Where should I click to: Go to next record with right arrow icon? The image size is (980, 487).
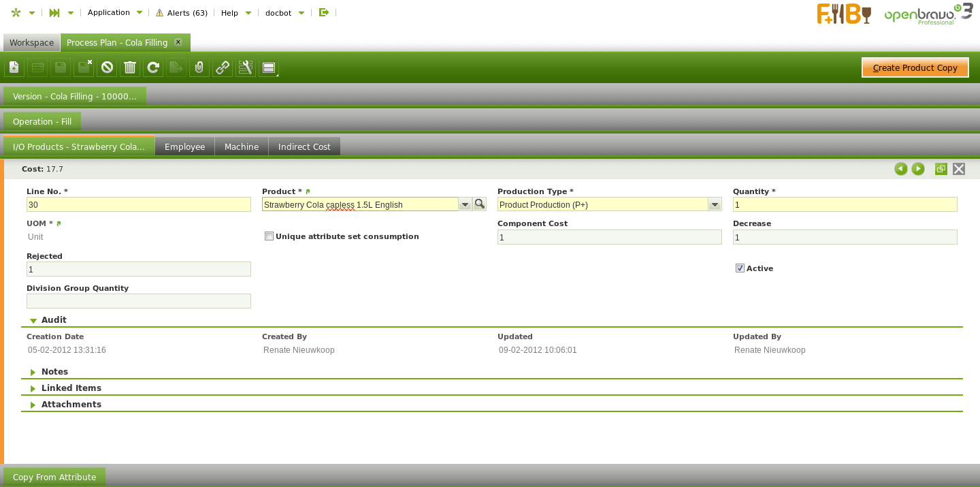pos(918,169)
